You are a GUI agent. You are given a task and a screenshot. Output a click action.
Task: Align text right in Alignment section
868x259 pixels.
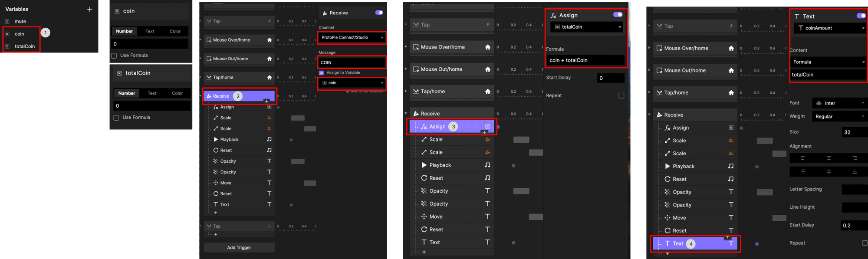(x=855, y=158)
